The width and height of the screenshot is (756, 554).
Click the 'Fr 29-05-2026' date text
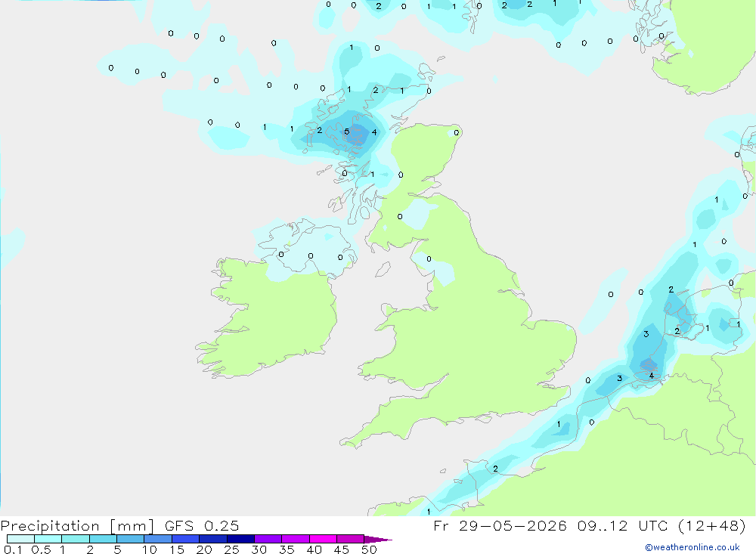[x=500, y=525]
